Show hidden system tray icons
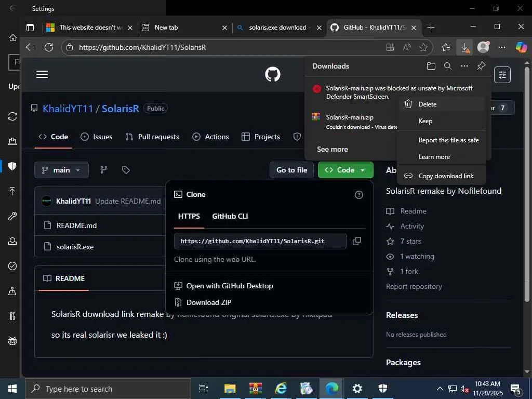 click(440, 389)
